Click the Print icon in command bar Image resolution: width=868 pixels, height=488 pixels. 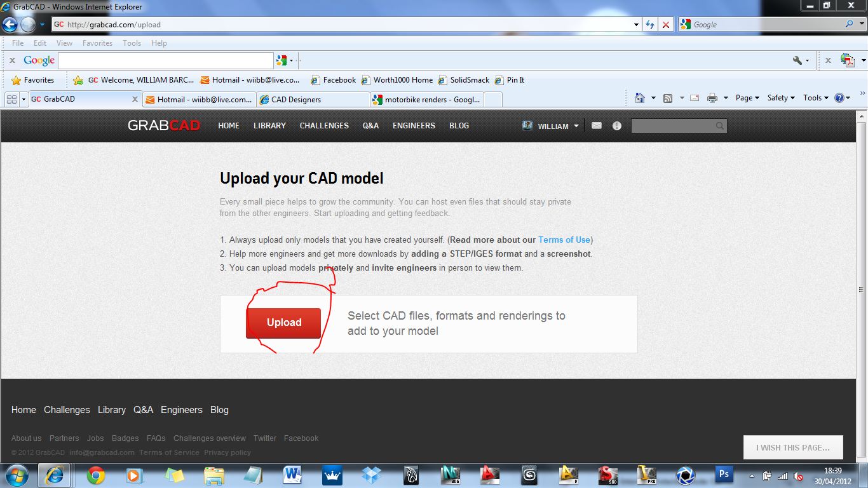coord(712,98)
